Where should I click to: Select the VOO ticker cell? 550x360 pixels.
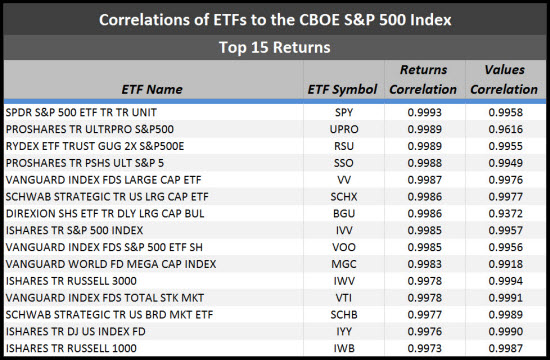click(344, 247)
